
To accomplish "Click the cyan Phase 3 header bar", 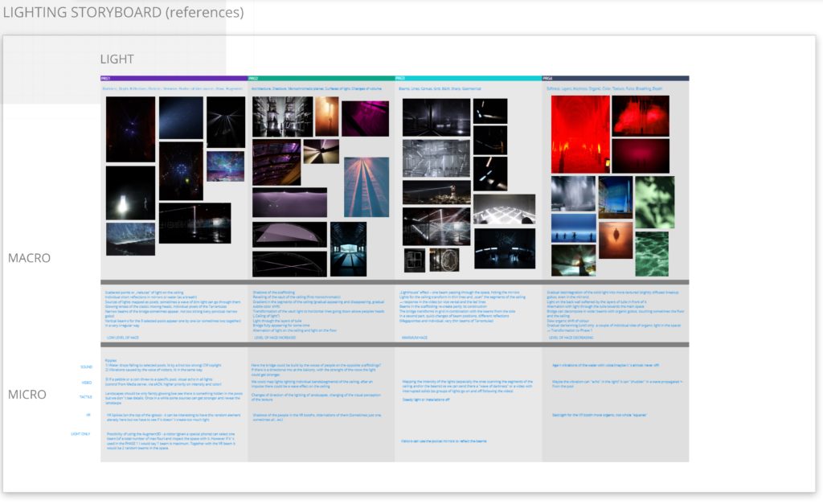I will tap(468, 78).
